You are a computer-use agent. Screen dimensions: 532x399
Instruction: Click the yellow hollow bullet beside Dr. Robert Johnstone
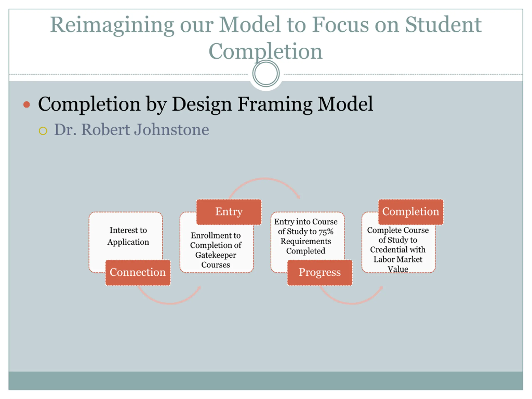tap(43, 131)
